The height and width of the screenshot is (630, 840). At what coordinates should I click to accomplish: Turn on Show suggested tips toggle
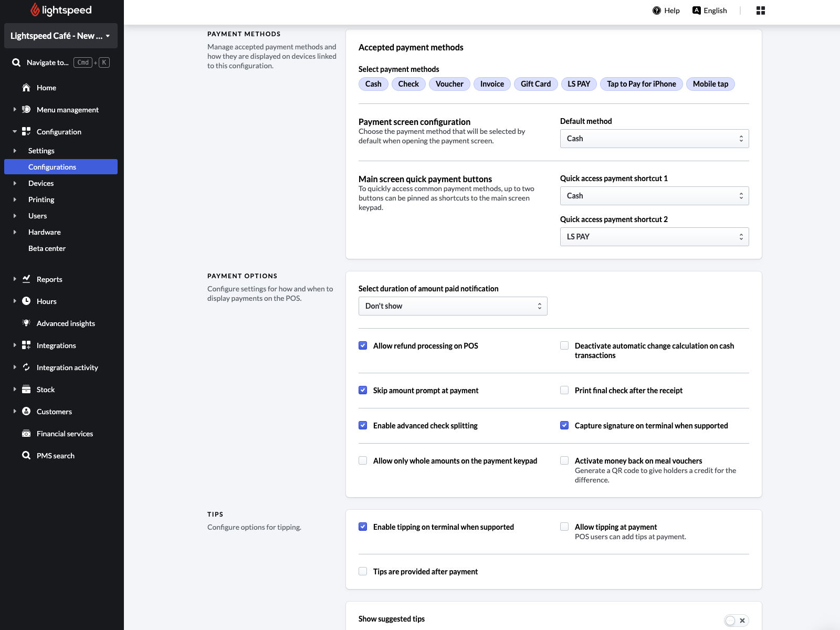click(736, 621)
